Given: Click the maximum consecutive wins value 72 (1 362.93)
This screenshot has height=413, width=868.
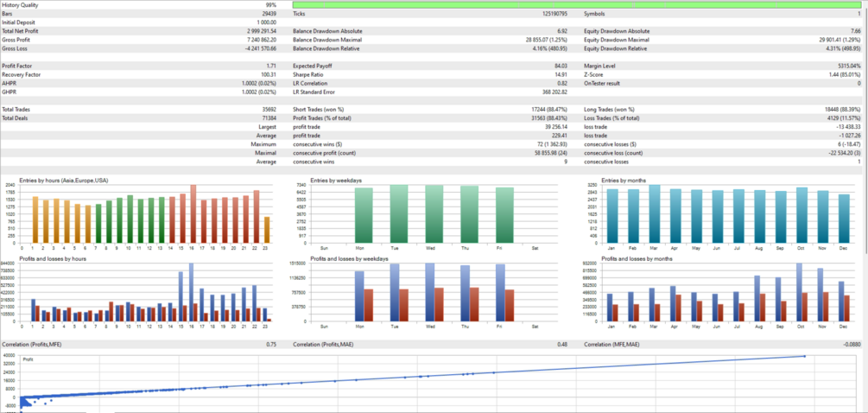Looking at the screenshot, I should (x=553, y=144).
